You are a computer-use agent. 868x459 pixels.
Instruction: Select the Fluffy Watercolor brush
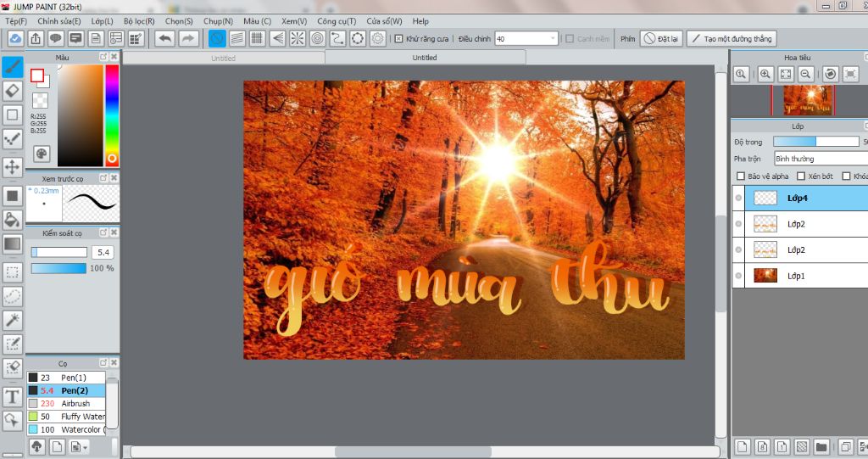(x=66, y=417)
